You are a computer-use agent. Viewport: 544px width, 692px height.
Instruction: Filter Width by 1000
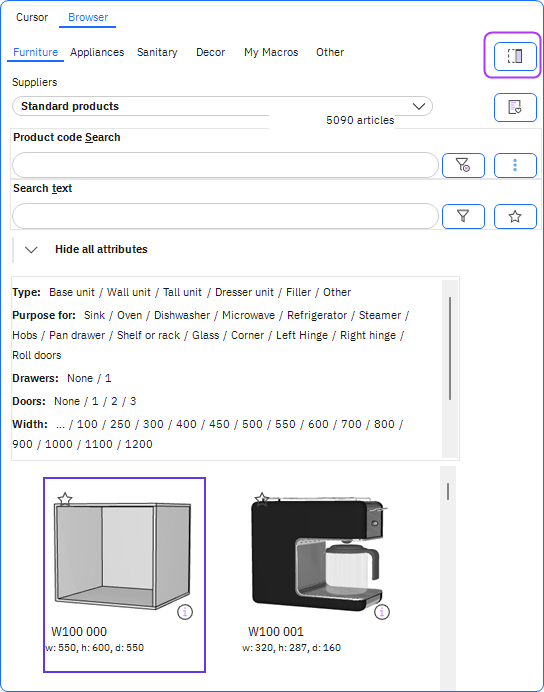coord(59,444)
